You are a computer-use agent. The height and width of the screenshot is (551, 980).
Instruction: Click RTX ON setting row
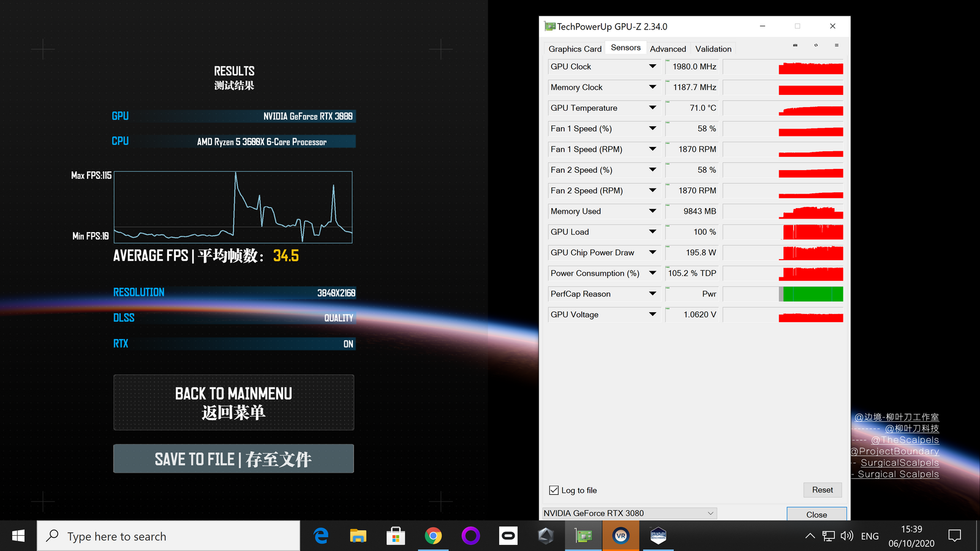click(234, 343)
